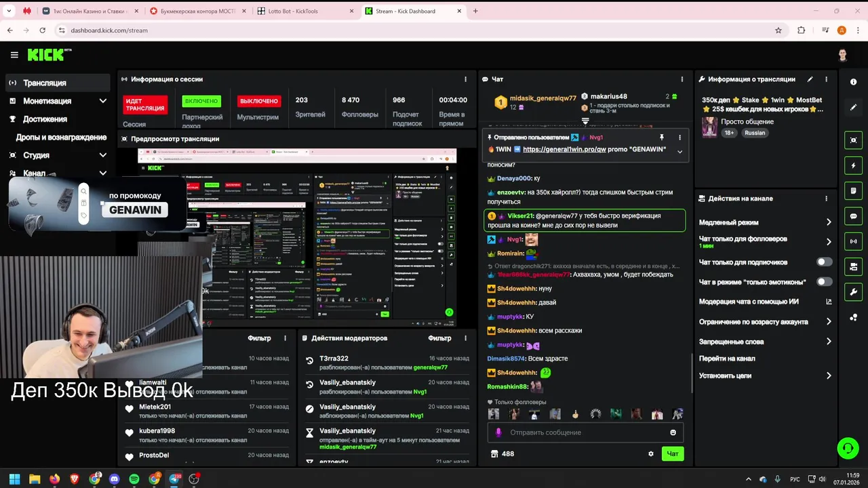Image resolution: width=868 pixels, height=488 pixels.
Task: Open the general1win.pro link in pinned message
Action: [564, 149]
